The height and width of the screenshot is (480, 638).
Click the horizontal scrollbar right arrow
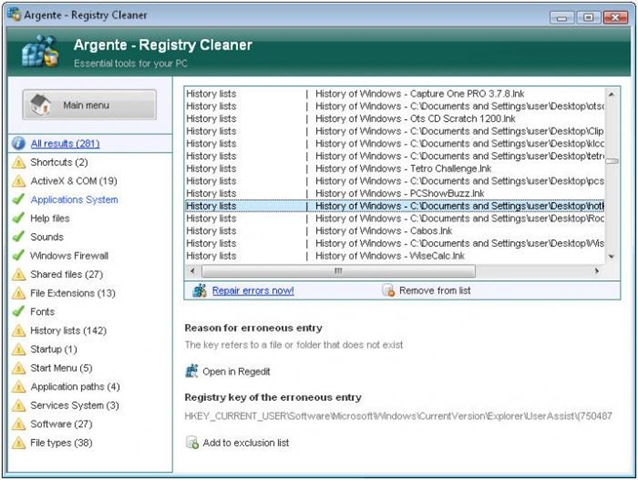[598, 271]
